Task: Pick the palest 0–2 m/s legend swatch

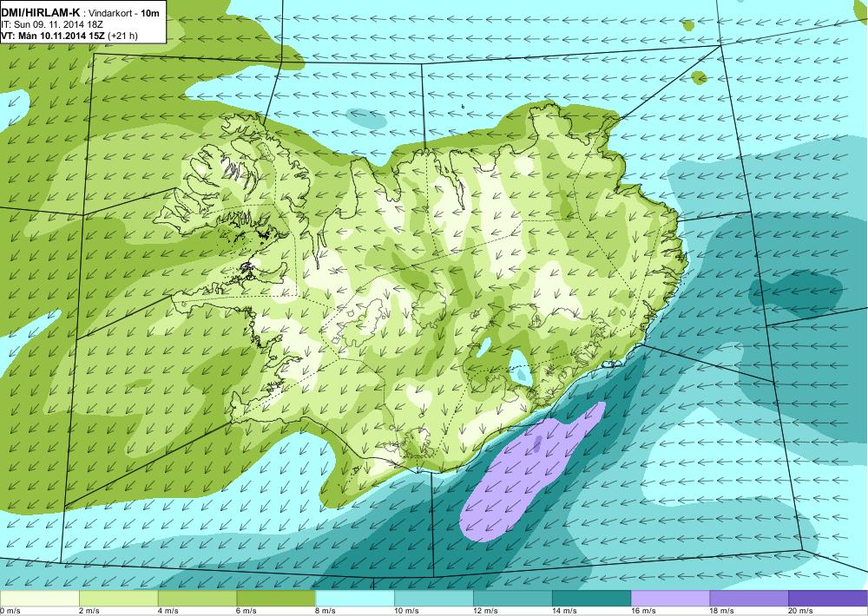Action: 40,599
